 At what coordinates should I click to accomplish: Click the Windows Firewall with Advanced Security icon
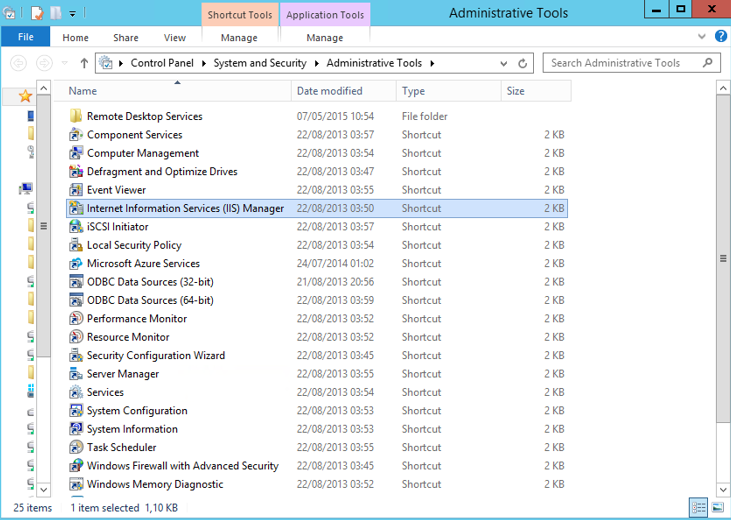click(76, 466)
